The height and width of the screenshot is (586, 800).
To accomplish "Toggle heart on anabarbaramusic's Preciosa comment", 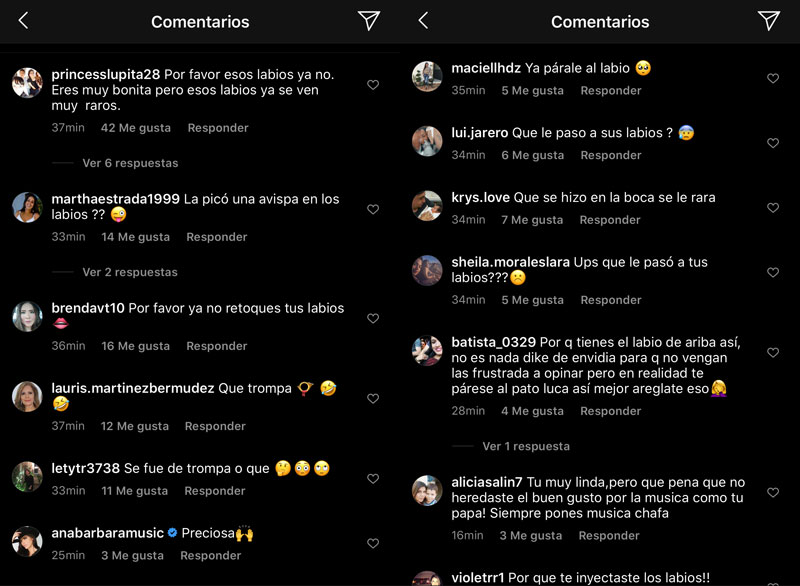I will point(373,543).
